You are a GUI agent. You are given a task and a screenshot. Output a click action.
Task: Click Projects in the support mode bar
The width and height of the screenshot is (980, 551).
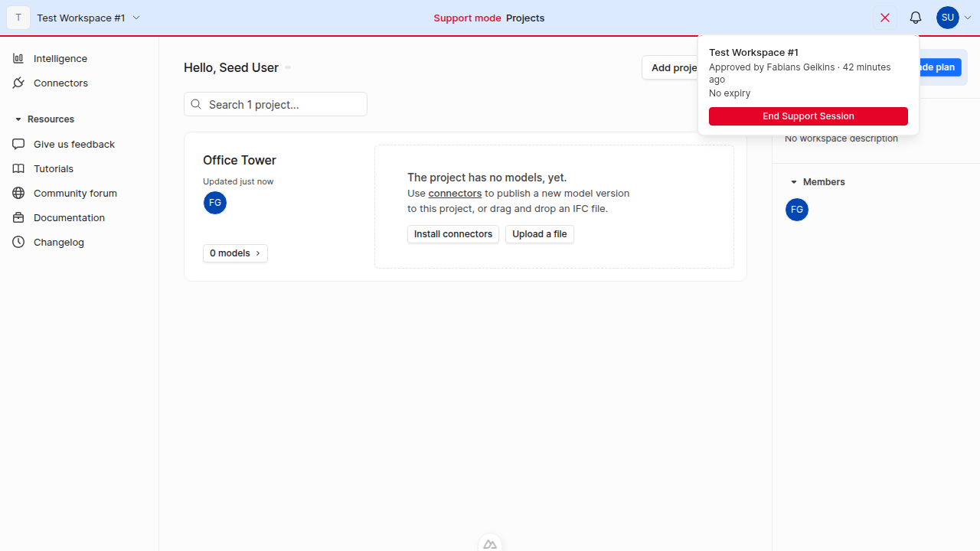tap(525, 18)
